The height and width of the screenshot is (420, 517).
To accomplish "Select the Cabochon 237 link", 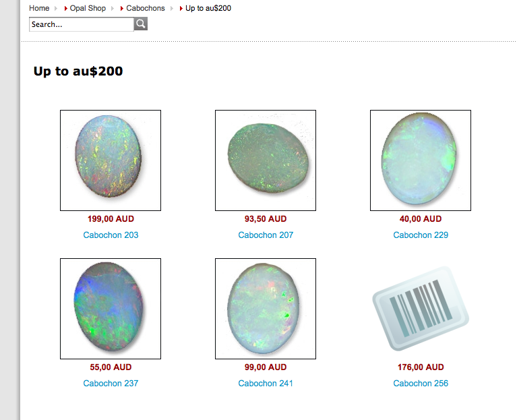I will coord(111,384).
